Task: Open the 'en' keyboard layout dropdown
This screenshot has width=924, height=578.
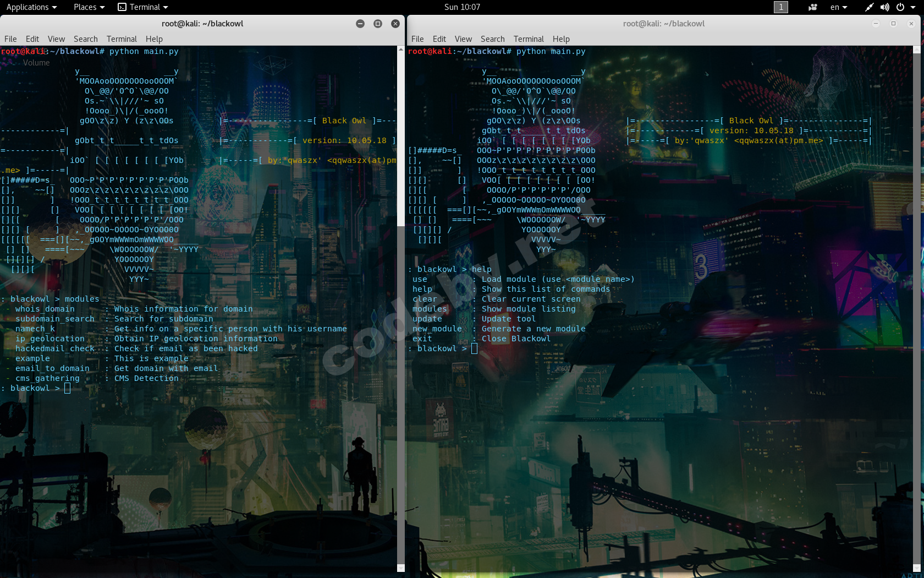Action: pyautogui.click(x=839, y=7)
